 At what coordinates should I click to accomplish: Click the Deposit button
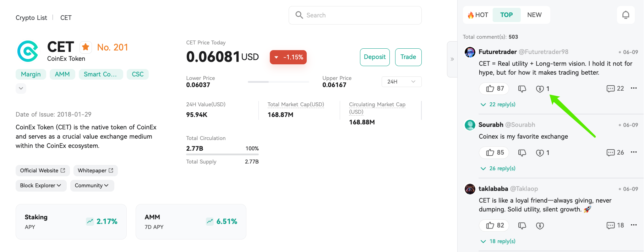[x=375, y=57]
